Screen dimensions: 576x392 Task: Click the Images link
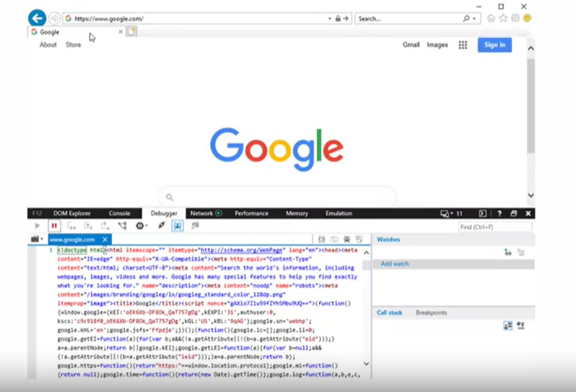pyautogui.click(x=437, y=45)
